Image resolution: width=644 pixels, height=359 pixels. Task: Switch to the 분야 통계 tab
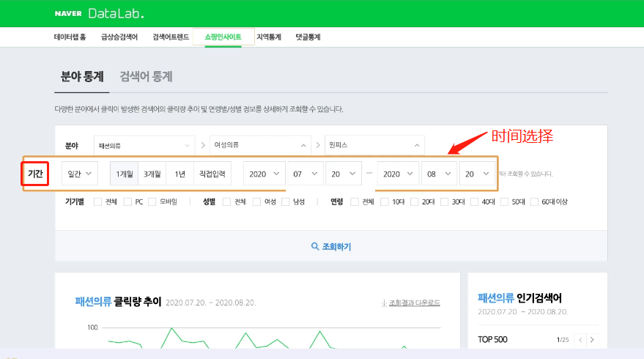(82, 76)
